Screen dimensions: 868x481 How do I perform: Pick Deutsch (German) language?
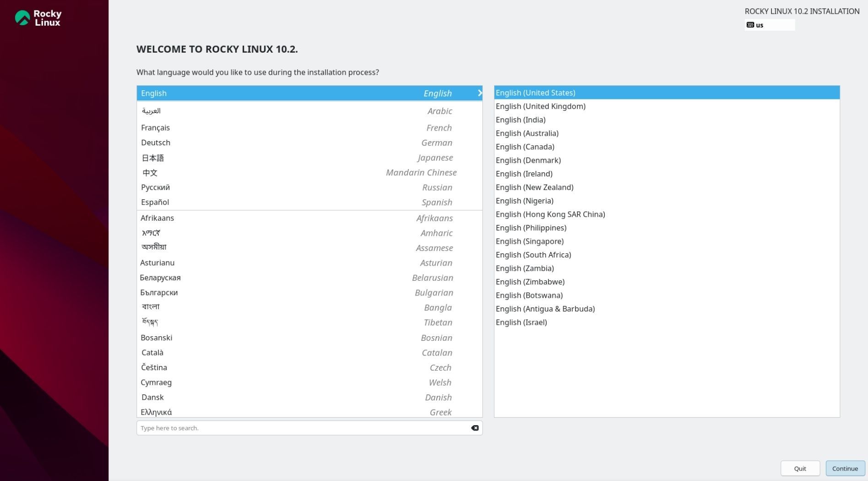point(309,142)
